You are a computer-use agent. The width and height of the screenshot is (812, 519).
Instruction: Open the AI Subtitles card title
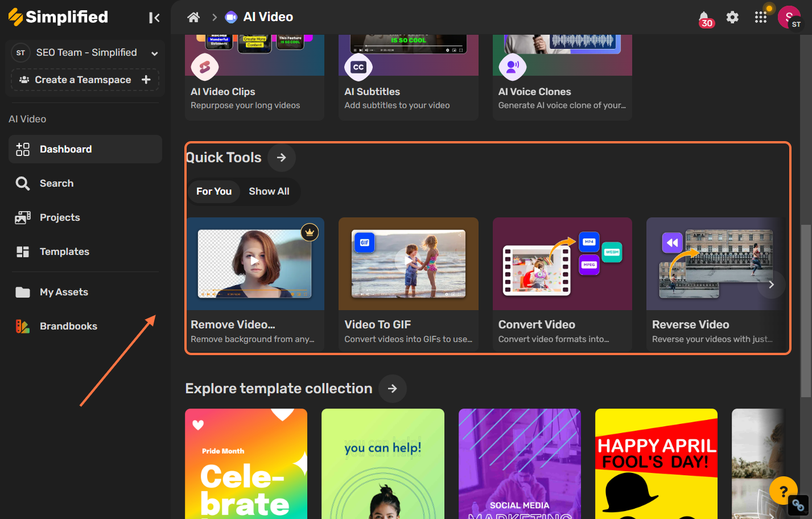pos(372,92)
